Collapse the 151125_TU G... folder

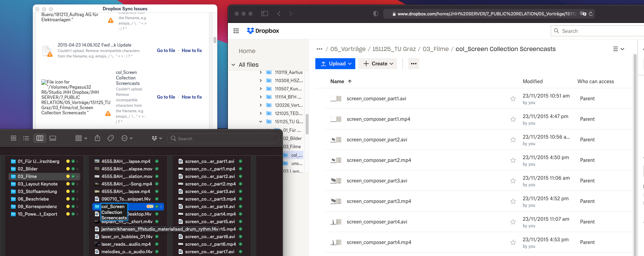tap(261, 121)
